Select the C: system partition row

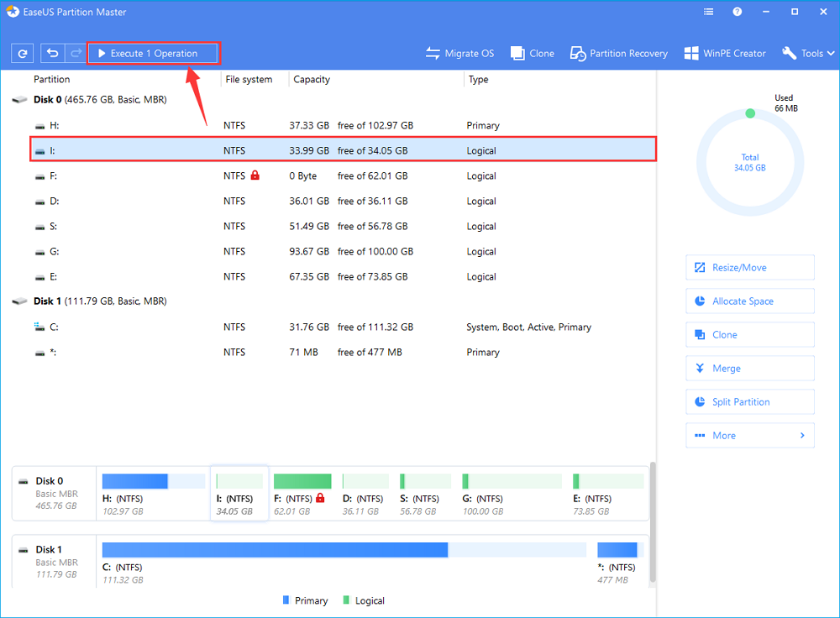coord(336,327)
